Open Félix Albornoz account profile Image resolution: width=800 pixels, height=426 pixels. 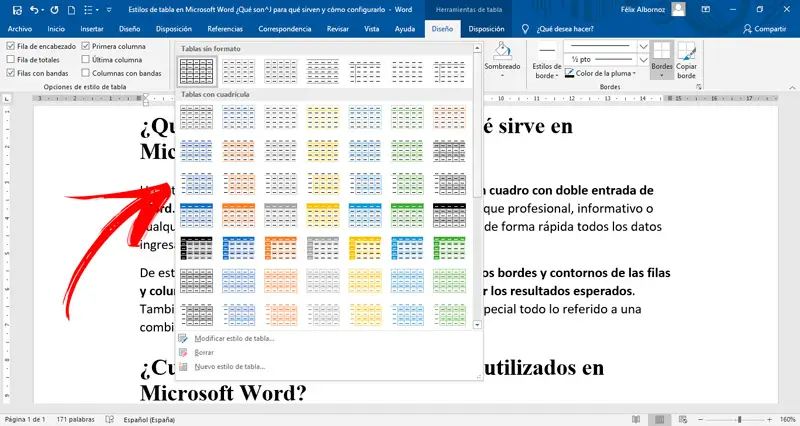pyautogui.click(x=653, y=10)
